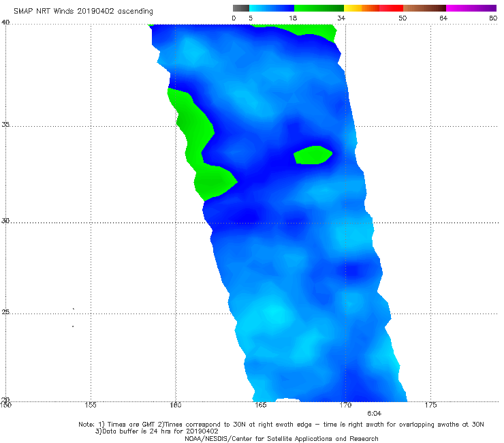
Task: Click the longitude label '170'
Action: click(345, 405)
